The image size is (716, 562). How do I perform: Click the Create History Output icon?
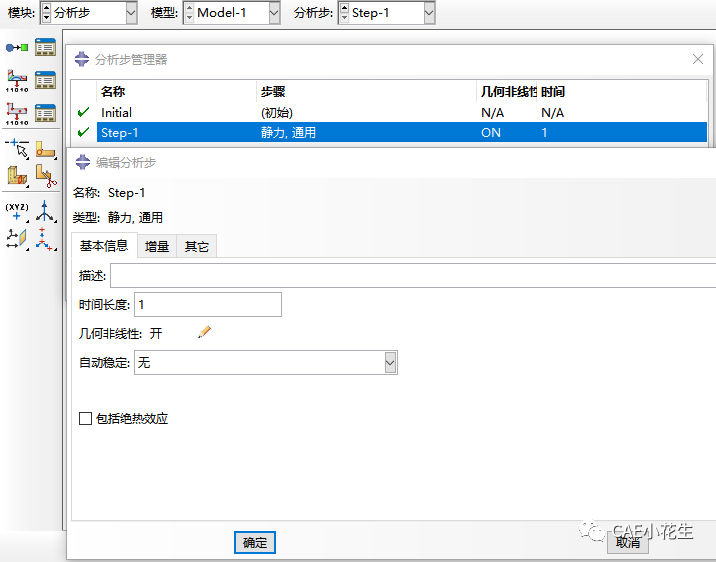tap(17, 114)
